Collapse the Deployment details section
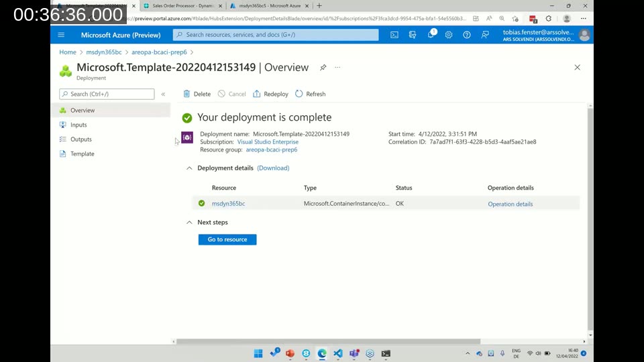 (189, 168)
